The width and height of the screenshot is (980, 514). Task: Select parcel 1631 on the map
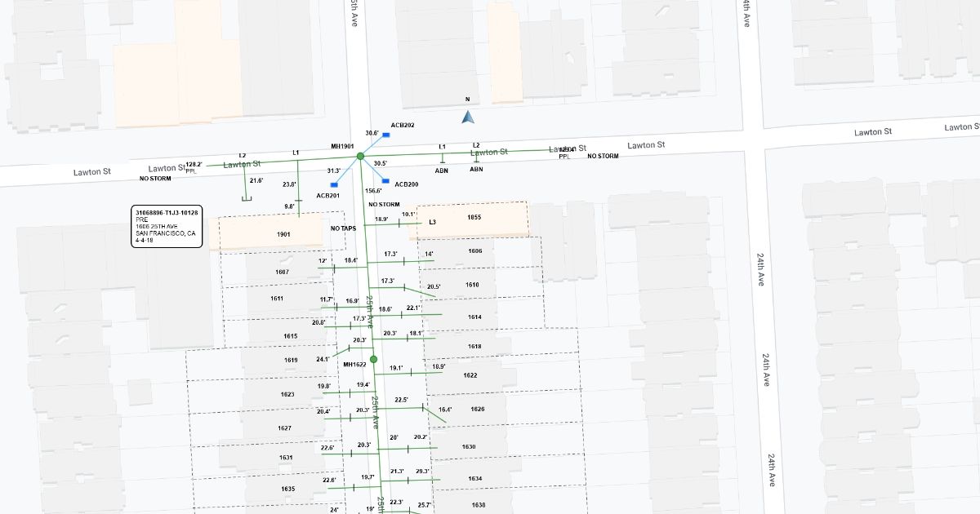(286, 458)
